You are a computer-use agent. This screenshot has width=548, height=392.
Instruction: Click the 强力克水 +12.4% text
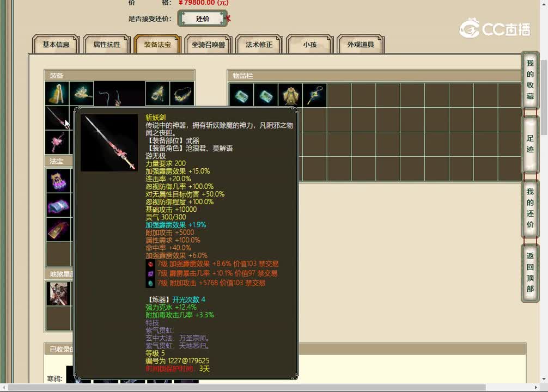171,308
